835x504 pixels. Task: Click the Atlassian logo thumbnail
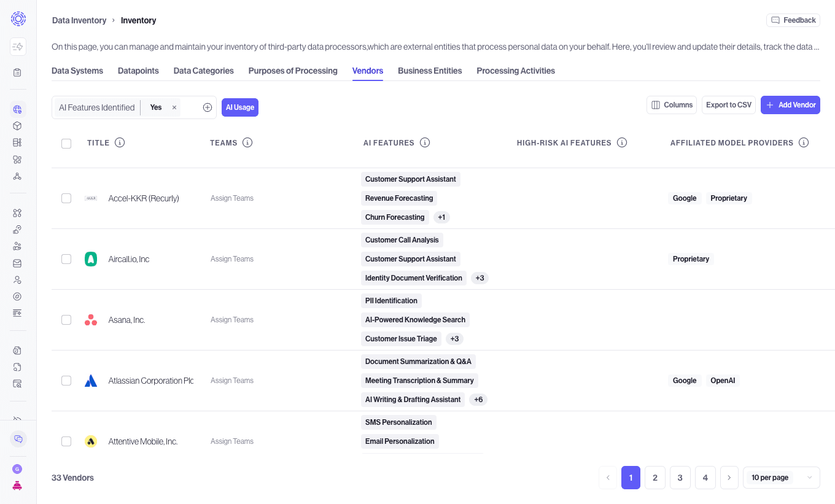point(91,381)
